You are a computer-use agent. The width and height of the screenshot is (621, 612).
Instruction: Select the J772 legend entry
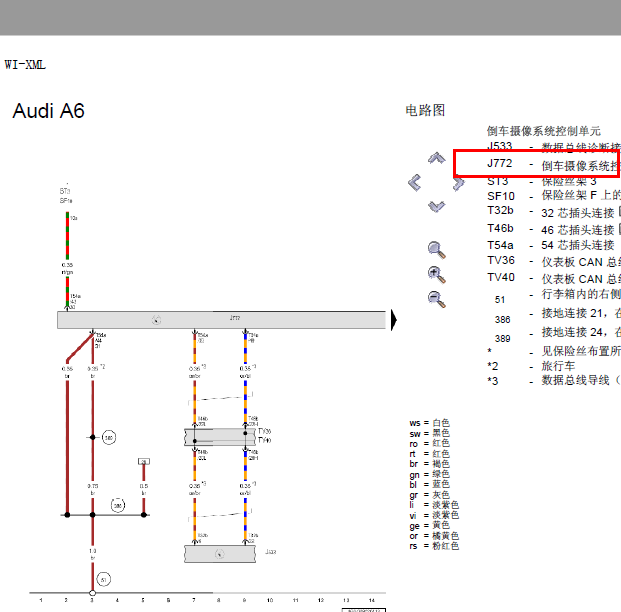[x=554, y=164]
